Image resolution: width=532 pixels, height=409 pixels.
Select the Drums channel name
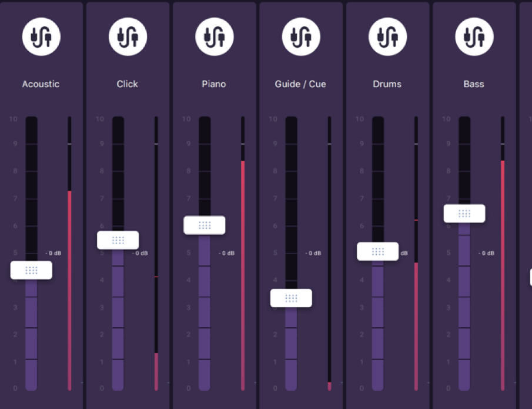point(387,84)
